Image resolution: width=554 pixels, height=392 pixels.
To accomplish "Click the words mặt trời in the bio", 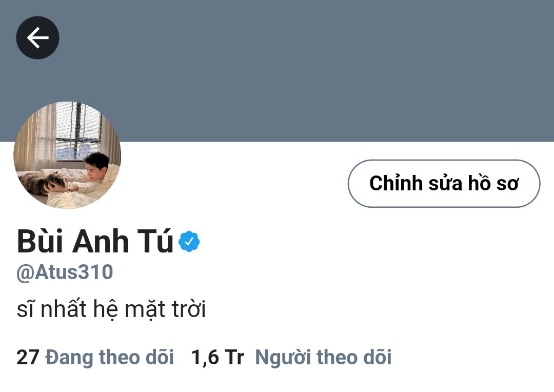I will [x=165, y=309].
